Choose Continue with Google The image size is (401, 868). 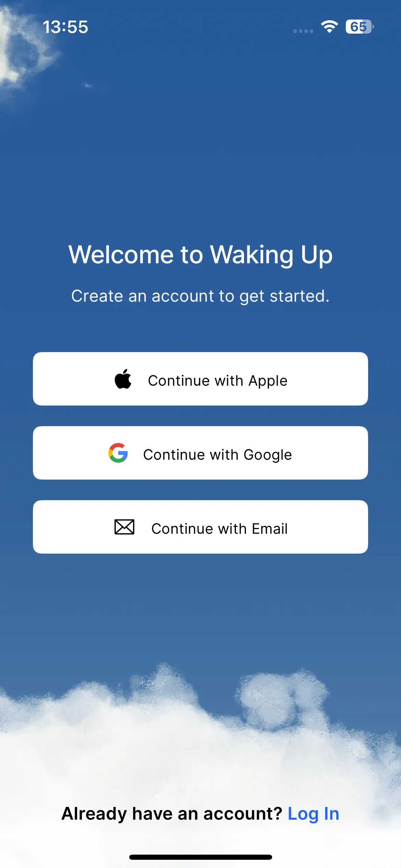tap(200, 453)
